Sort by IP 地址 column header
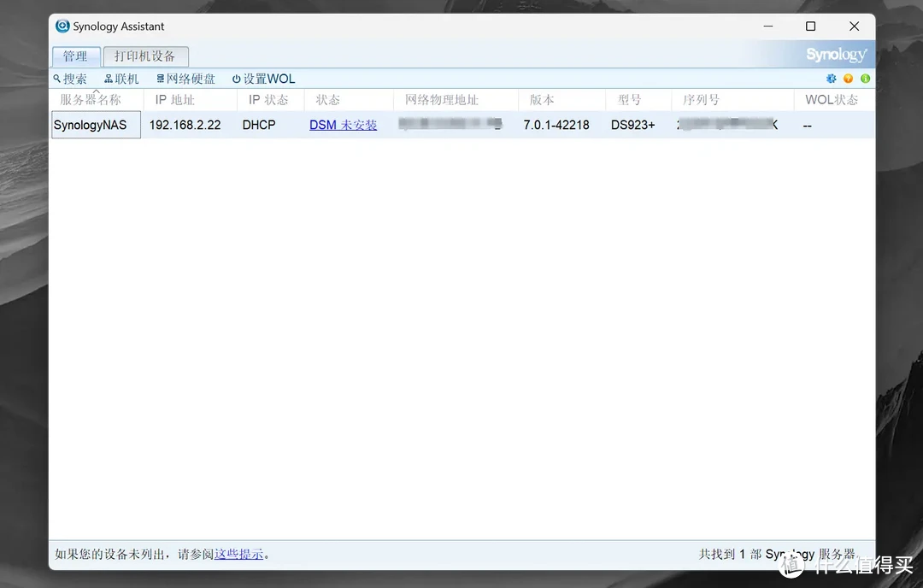This screenshot has width=923, height=588. click(175, 100)
